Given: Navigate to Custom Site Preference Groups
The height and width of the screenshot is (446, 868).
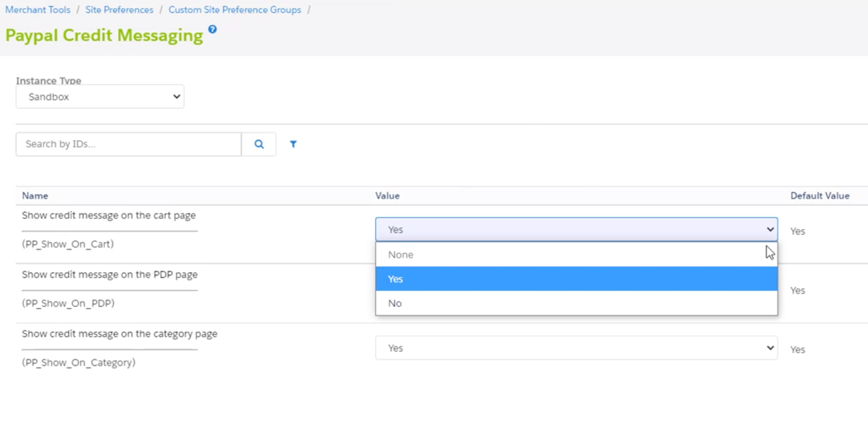Looking at the screenshot, I should pyautogui.click(x=235, y=10).
